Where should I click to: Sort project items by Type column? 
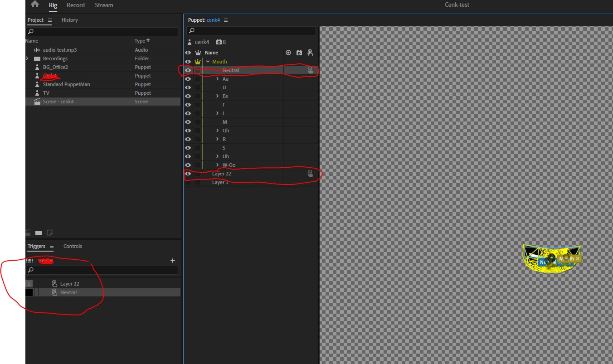(x=142, y=41)
